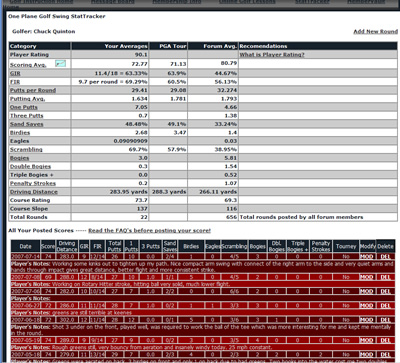This screenshot has width=400, height=363.
Task: Open the Scrambling category link
Action: pos(26,150)
